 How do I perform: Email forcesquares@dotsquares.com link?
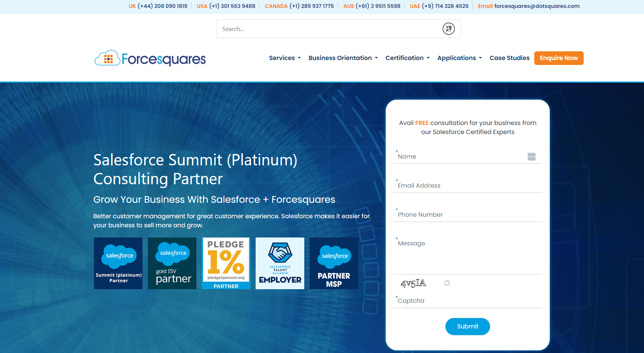pyautogui.click(x=537, y=6)
